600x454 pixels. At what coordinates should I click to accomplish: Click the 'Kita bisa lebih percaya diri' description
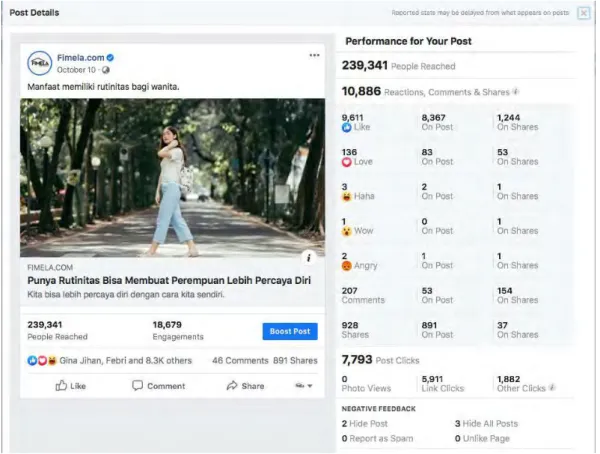tap(126, 295)
